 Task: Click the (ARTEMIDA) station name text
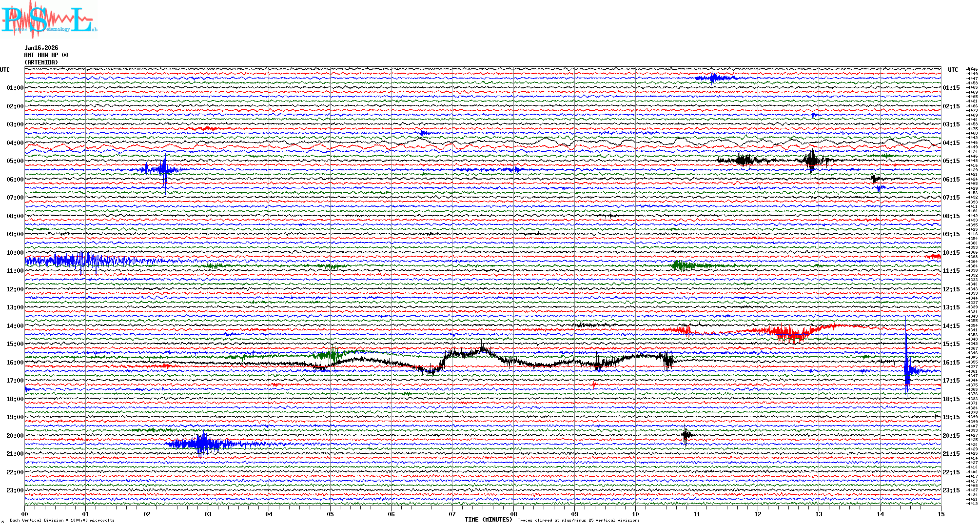click(x=41, y=62)
